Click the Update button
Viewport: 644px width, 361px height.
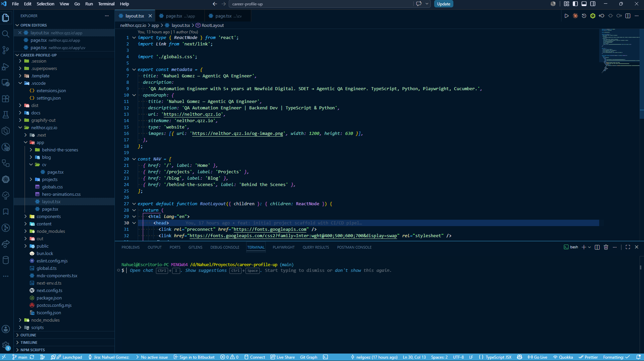pos(444,4)
